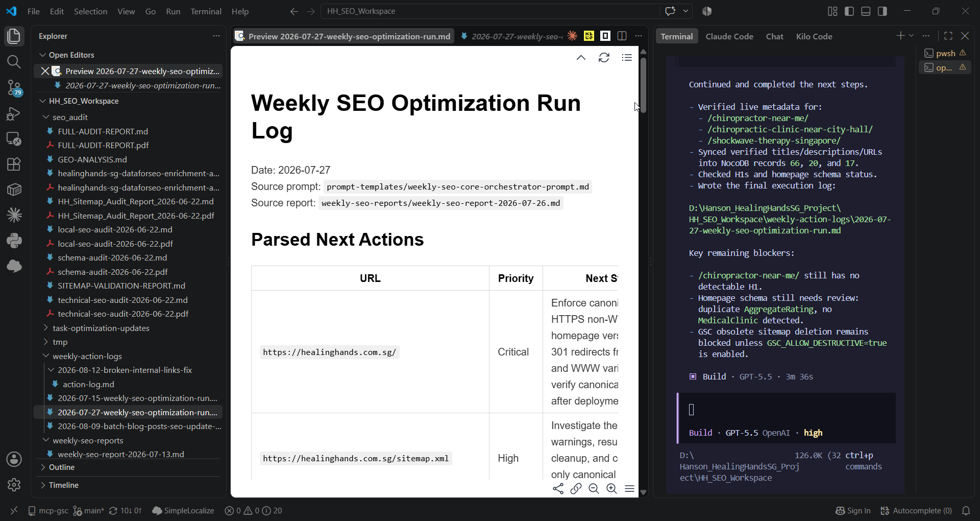Image resolution: width=980 pixels, height=521 pixels.
Task: Click the main* git branch indicator
Action: point(88,510)
